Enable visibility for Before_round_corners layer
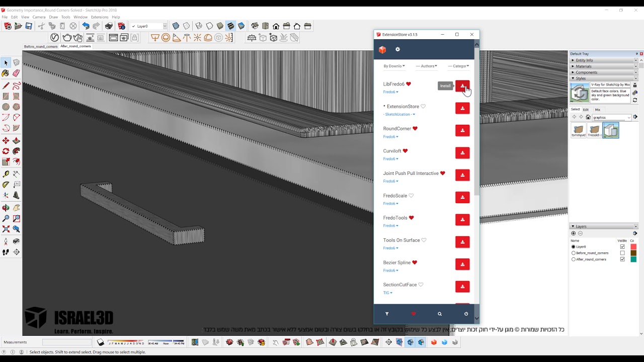 pos(622,253)
